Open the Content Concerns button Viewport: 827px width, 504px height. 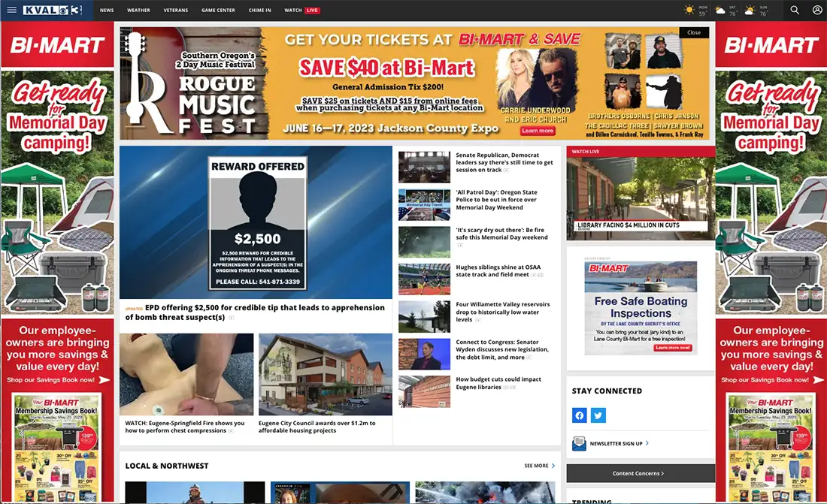click(x=641, y=473)
